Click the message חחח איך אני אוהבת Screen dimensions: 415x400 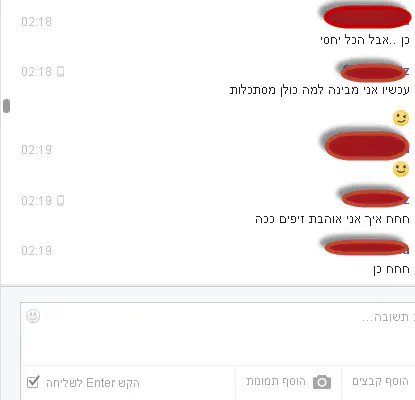[332, 219]
